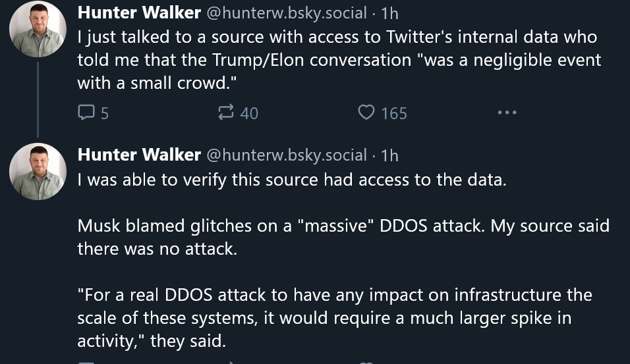Click the like count showing 165
Screen dimensions: 630x364
pyautogui.click(x=394, y=113)
